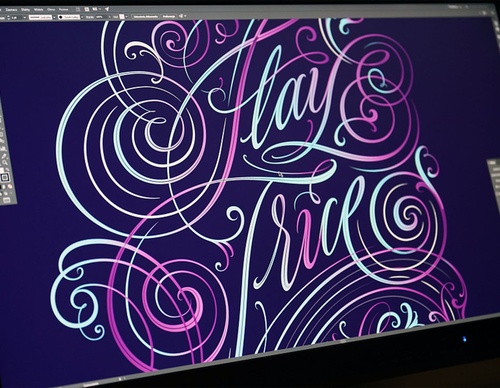This screenshot has width=500, height=388.
Task: Select the Column Graph tool
Action: point(3,148)
